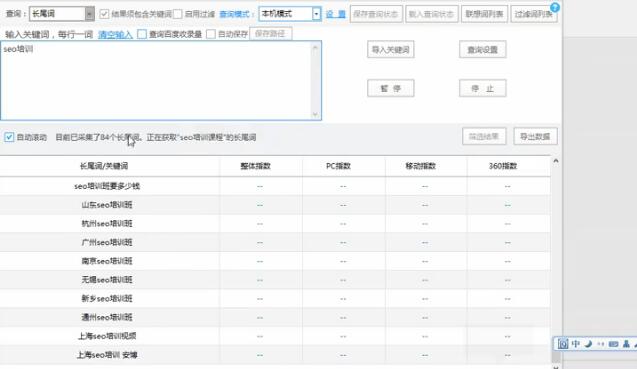Open the 过滤词列表 button
Viewport: 637px width, 369px height.
(x=534, y=14)
